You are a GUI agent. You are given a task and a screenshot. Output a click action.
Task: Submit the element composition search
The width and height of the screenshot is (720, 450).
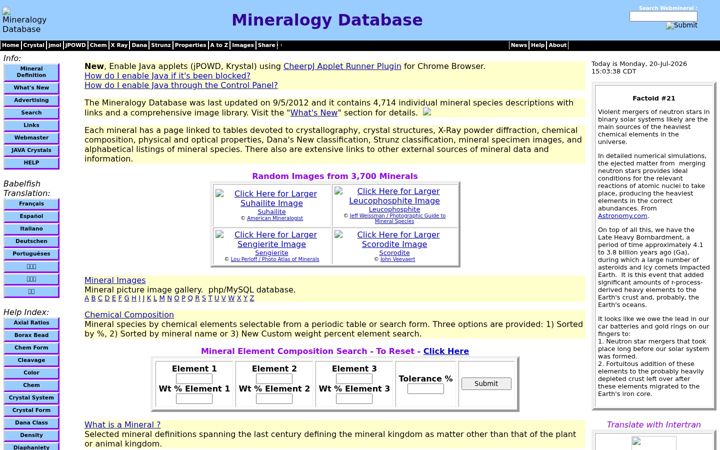(486, 383)
